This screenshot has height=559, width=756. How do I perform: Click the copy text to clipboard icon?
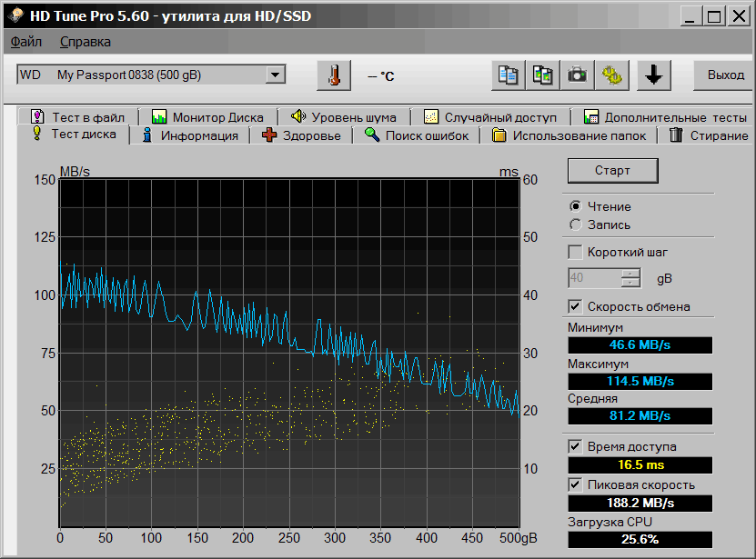click(509, 75)
